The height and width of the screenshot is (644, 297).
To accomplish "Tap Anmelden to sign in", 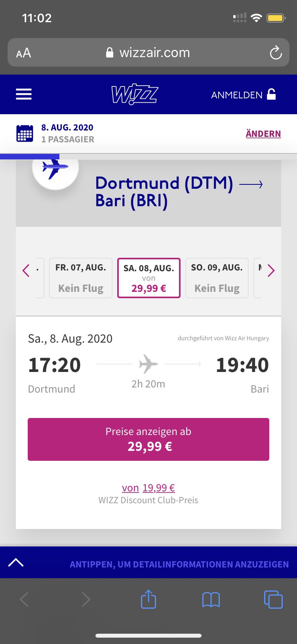I will pyautogui.click(x=243, y=95).
